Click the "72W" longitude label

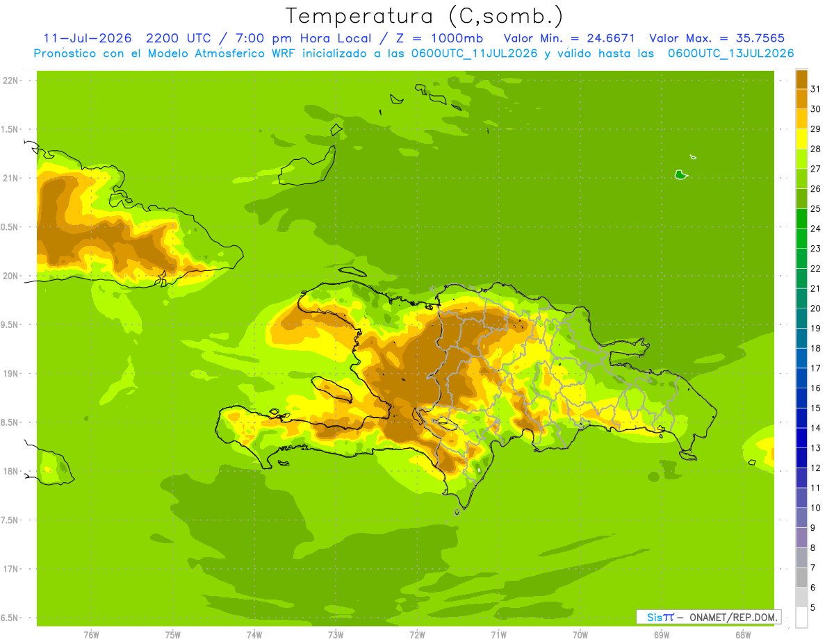point(417,635)
